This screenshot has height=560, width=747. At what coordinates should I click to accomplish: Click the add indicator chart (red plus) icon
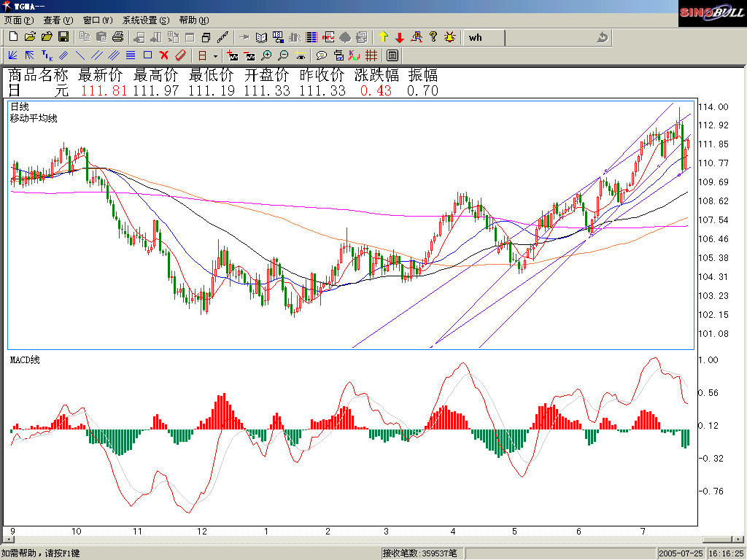pos(233,55)
